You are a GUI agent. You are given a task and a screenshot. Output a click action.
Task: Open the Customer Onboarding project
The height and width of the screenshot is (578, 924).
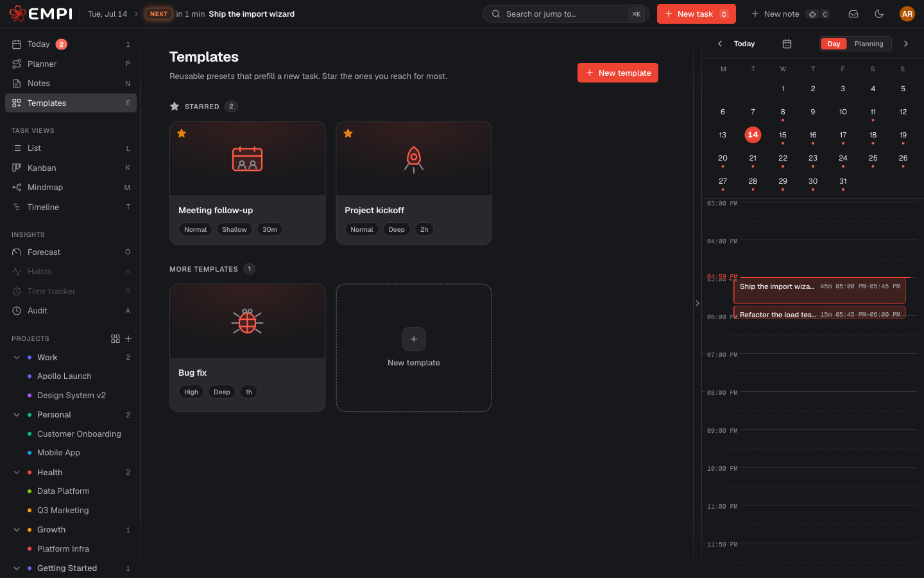(79, 434)
